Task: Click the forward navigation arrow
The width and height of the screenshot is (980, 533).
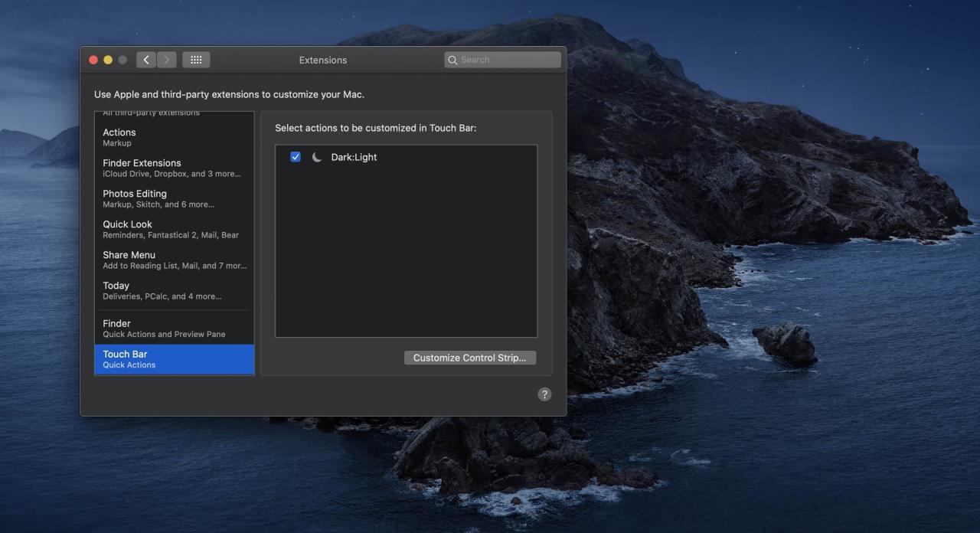Action: [x=166, y=60]
